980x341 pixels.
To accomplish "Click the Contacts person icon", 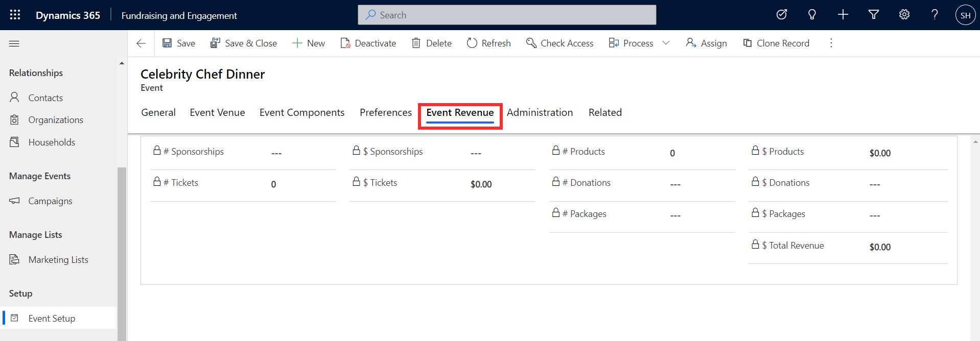I will (x=14, y=97).
